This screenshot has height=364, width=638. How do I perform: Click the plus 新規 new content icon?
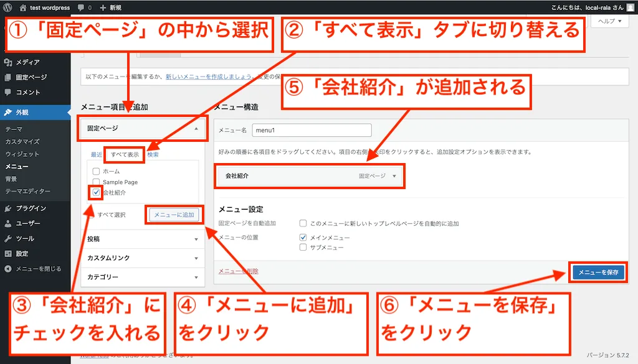(x=103, y=7)
